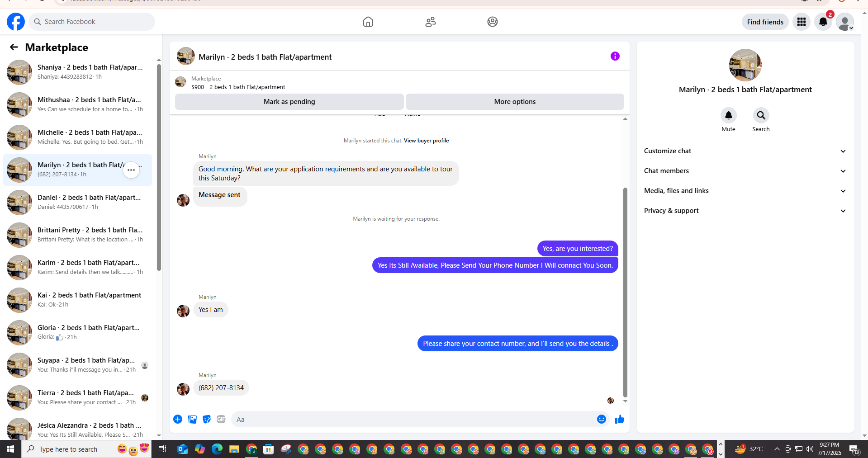Open the Windows Start menu

pyautogui.click(x=10, y=449)
